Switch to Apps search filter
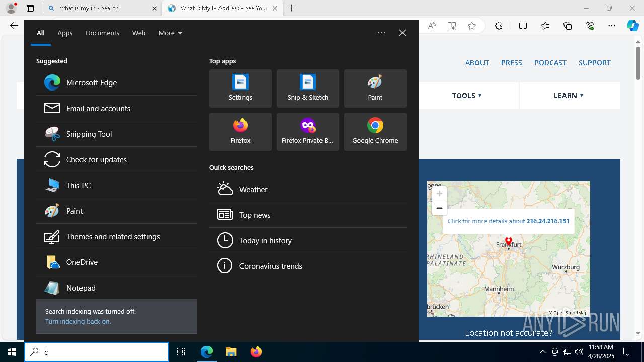644x362 pixels. pyautogui.click(x=65, y=33)
